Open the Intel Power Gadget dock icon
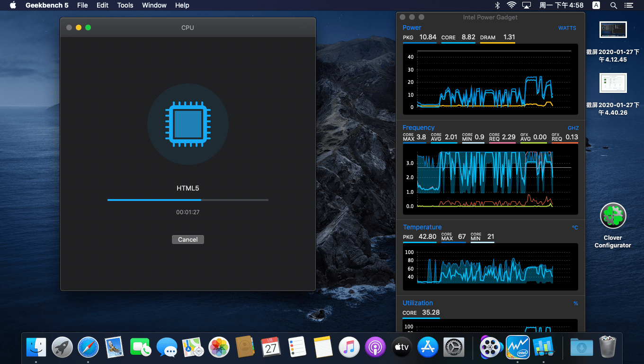This screenshot has height=364, width=644. 517,347
